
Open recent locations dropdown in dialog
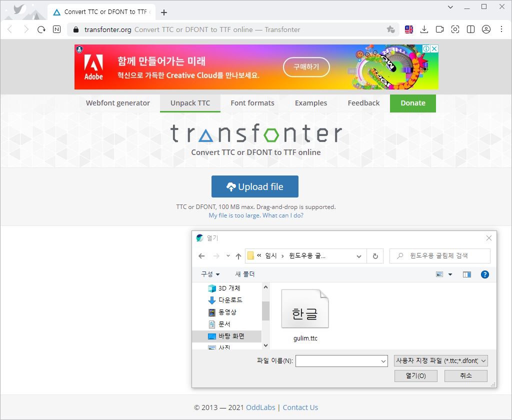(x=228, y=256)
